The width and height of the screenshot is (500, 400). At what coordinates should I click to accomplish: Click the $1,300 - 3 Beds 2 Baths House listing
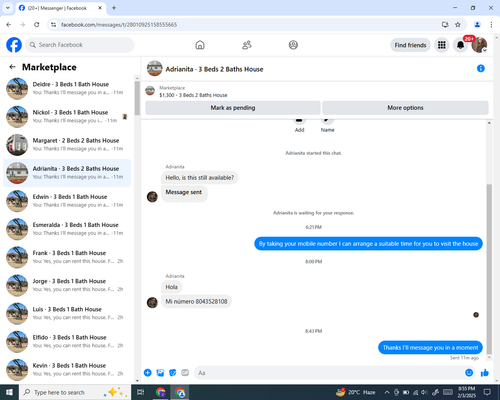pyautogui.click(x=193, y=95)
